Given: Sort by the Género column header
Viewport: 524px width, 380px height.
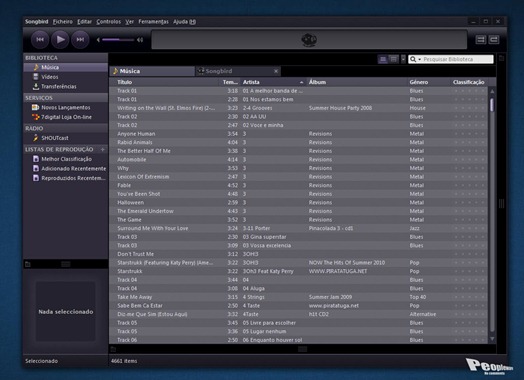Looking at the screenshot, I should [x=428, y=82].
